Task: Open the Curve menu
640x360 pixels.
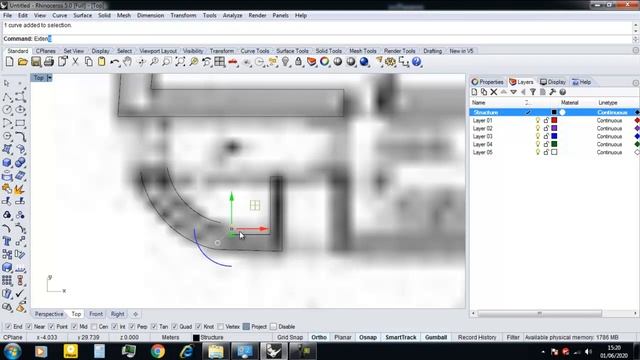Action: coord(60,16)
